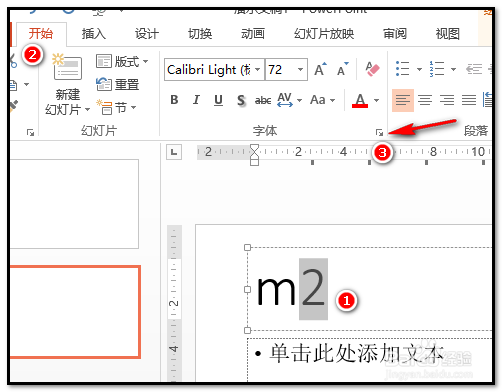Select the highlighted second slide thumbnail
The width and height of the screenshot is (502, 392).
coord(75,312)
